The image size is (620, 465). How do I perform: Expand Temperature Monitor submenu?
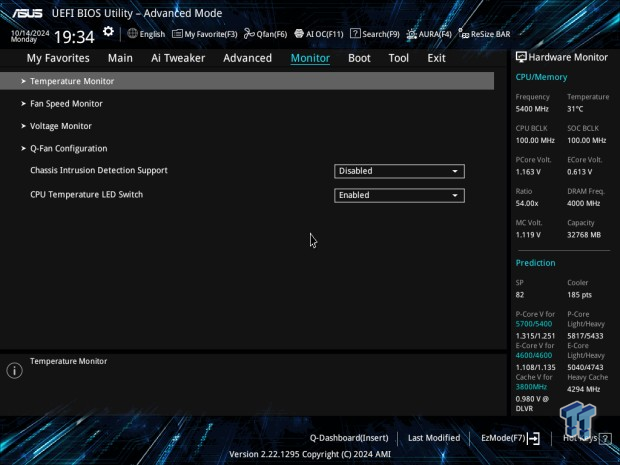pyautogui.click(x=72, y=81)
